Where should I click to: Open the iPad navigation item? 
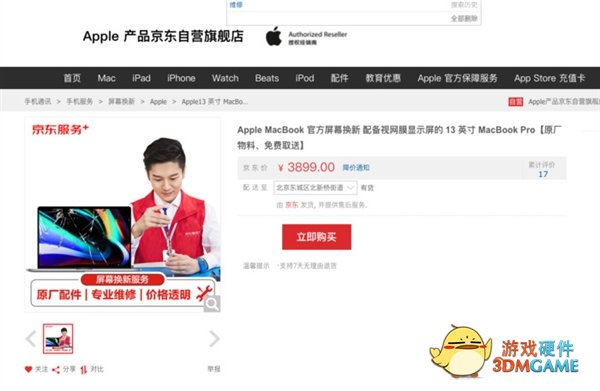(141, 78)
